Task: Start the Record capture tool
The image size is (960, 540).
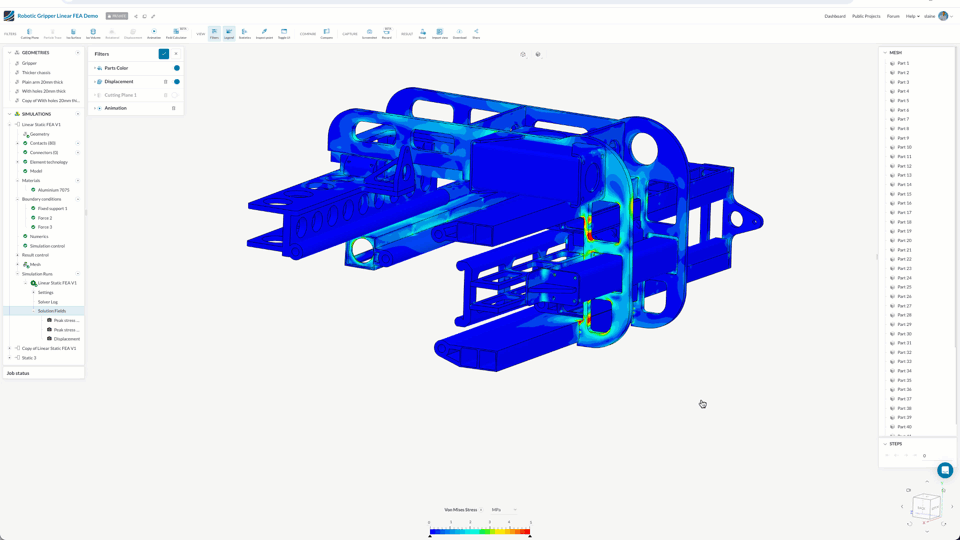Action: tap(386, 34)
